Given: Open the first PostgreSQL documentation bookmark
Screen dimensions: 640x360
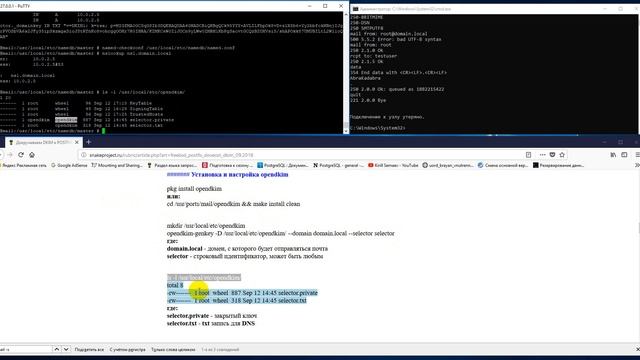Looking at the screenshot, I should pos(282,165).
